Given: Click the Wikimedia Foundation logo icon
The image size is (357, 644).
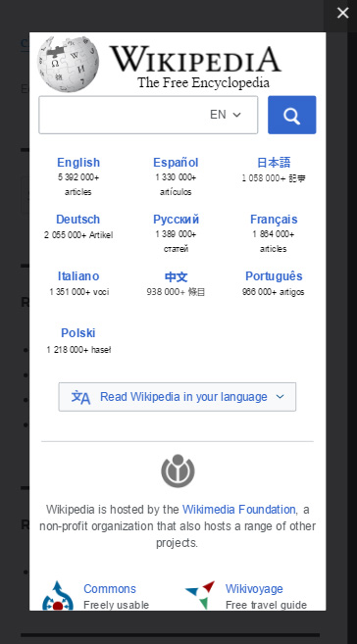Looking at the screenshot, I should [x=178, y=471].
